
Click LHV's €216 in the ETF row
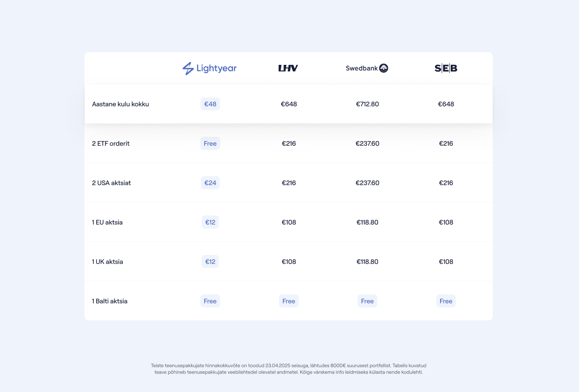coord(289,144)
